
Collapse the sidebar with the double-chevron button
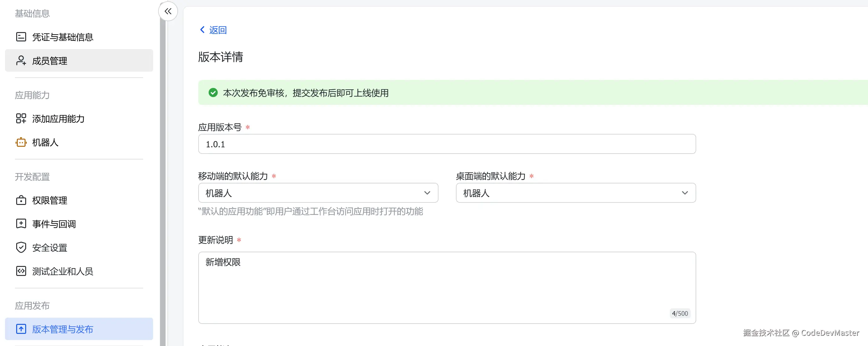pyautogui.click(x=168, y=11)
